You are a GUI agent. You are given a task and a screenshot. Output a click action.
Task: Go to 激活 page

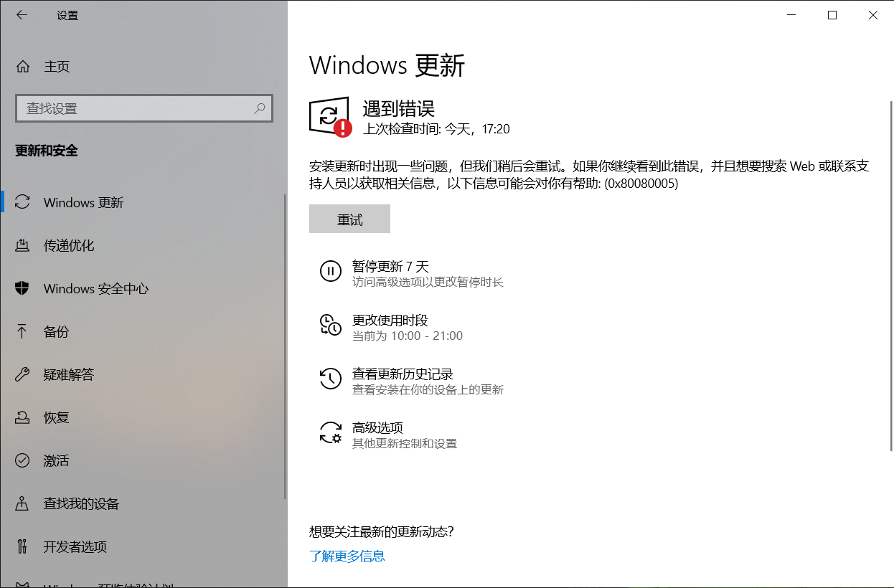tap(143, 460)
